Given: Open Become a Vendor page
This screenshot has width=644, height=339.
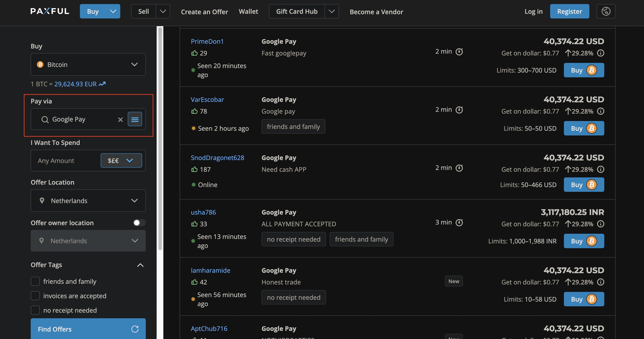Looking at the screenshot, I should (x=376, y=12).
